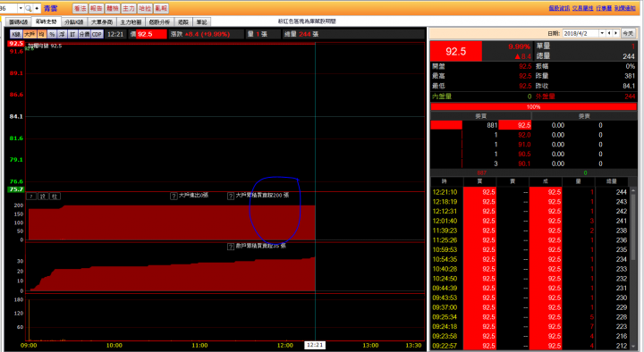This screenshot has height=352, width=644.
Task: Click the 內盤量 label in quote panel
Action: click(442, 96)
